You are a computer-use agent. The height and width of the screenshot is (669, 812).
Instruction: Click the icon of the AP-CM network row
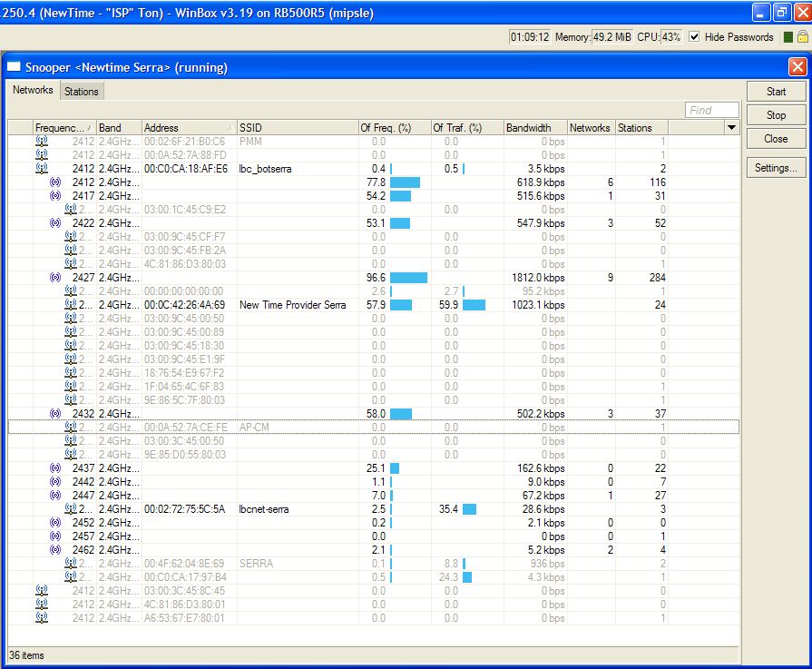point(71,427)
